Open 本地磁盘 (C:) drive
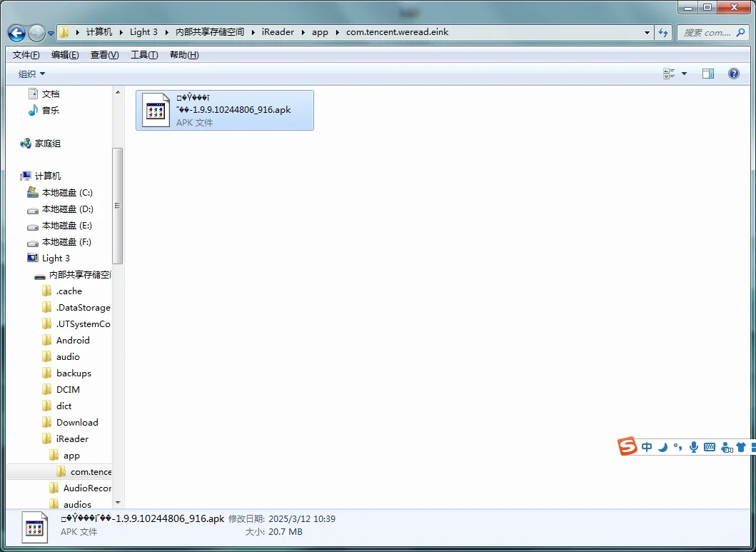756x552 pixels. click(x=60, y=193)
